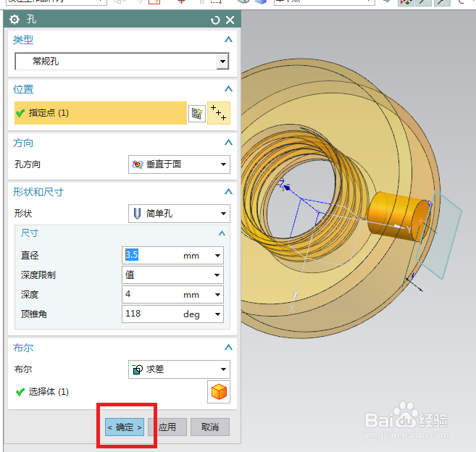Image resolution: width=476 pixels, height=452 pixels.
Task: Open the dropdown arrow next to 直径 mm
Action: tap(217, 256)
